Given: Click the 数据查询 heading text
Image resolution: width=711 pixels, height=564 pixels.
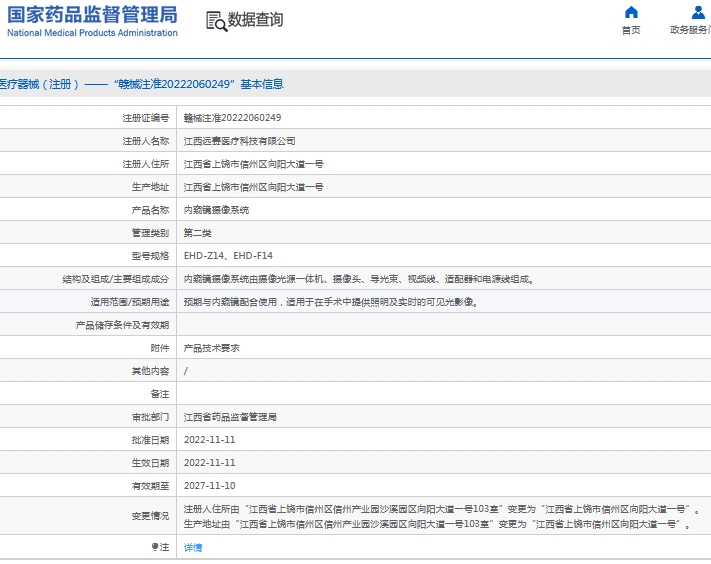Looking at the screenshot, I should coord(255,19).
